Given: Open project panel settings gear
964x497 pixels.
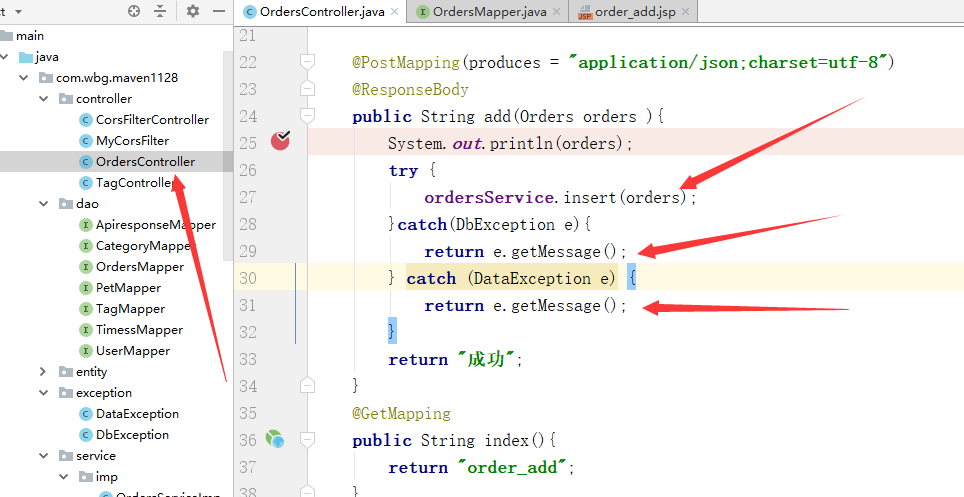Looking at the screenshot, I should click(x=193, y=11).
